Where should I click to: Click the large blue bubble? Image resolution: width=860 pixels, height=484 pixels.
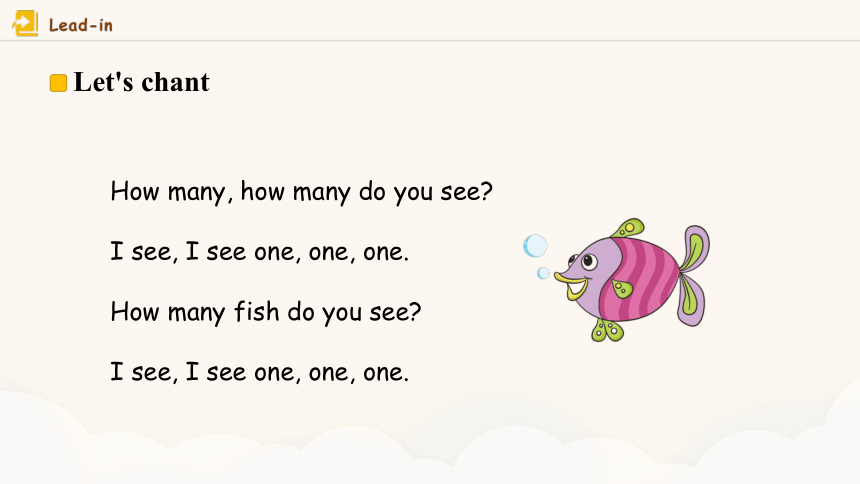(535, 246)
